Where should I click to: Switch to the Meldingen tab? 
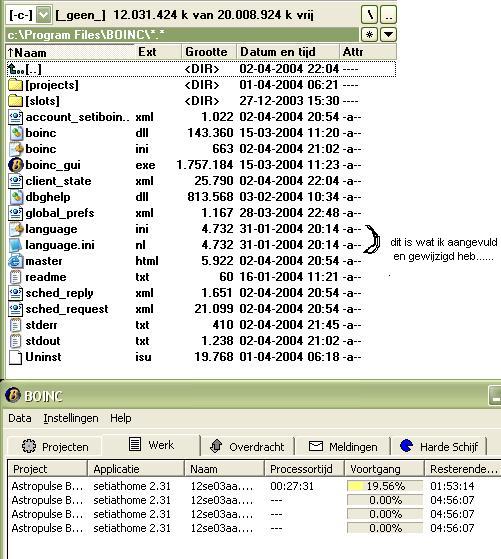click(343, 447)
